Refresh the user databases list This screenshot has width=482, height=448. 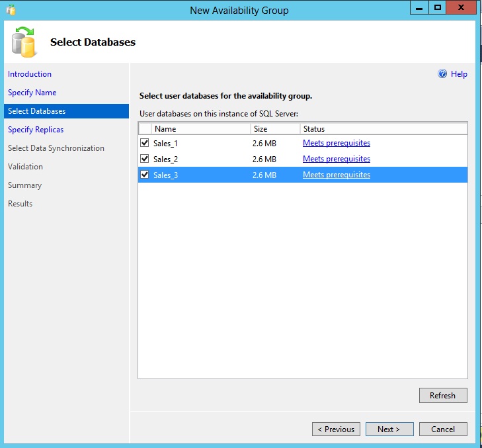[442, 396]
